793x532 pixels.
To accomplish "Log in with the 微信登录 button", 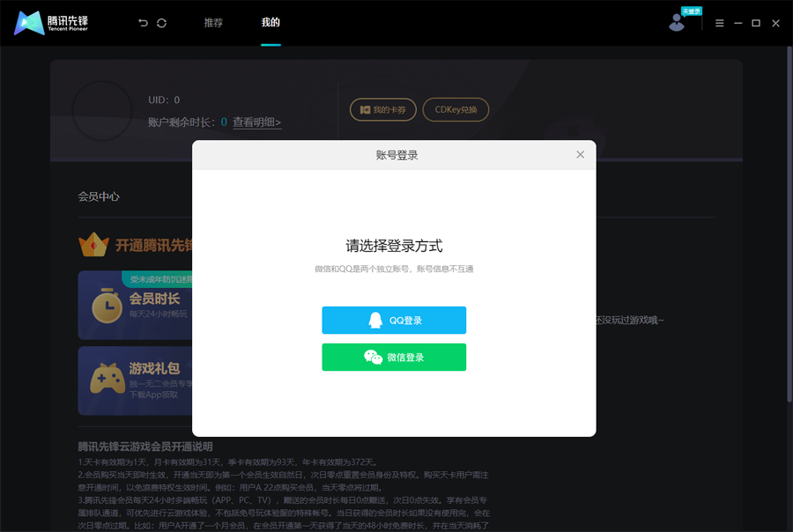I will click(x=394, y=357).
